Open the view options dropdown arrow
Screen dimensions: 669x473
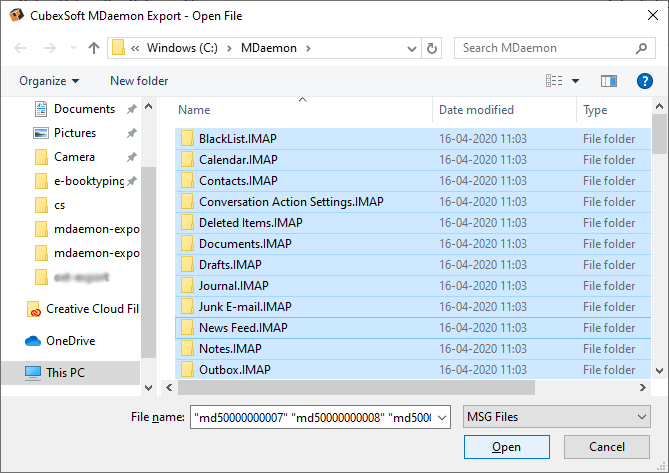click(x=576, y=81)
